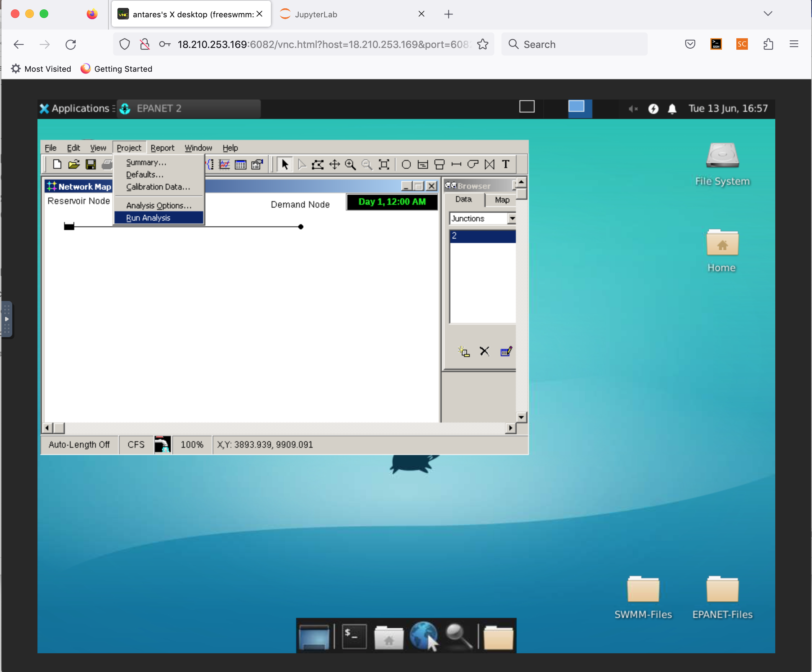812x672 pixels.
Task: Click the Open file toolbar icon
Action: [x=74, y=164]
